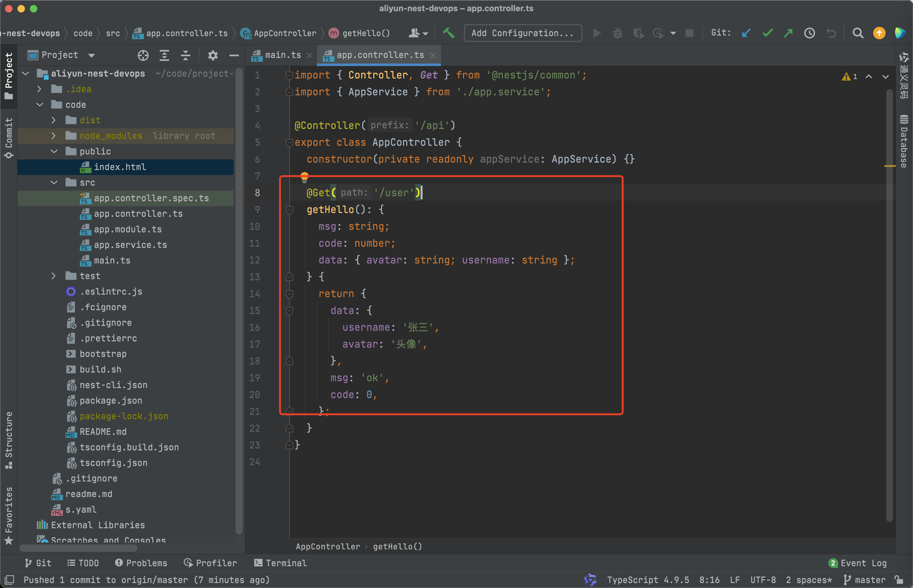The width and height of the screenshot is (913, 588).
Task: Open Search Everywhere magnifier icon
Action: pos(858,33)
